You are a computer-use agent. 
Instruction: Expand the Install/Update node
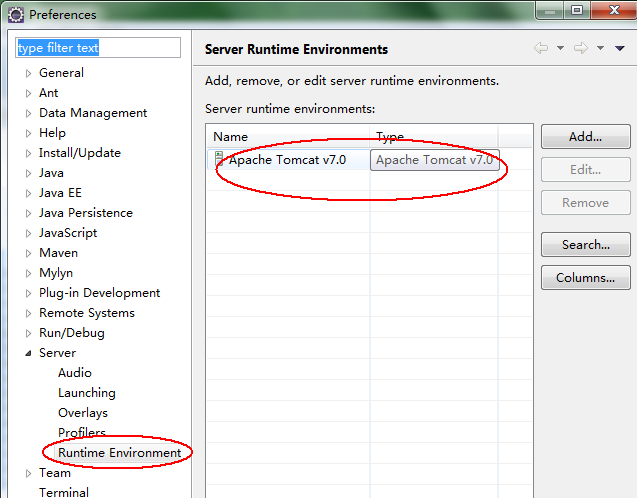28,154
